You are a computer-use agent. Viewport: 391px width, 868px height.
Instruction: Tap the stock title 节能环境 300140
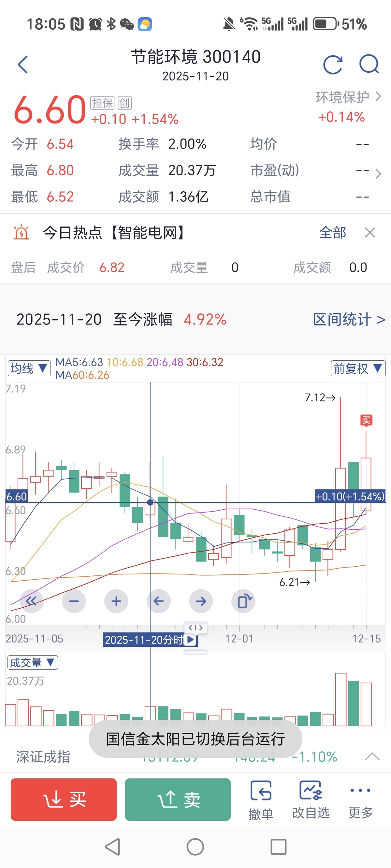tap(195, 57)
